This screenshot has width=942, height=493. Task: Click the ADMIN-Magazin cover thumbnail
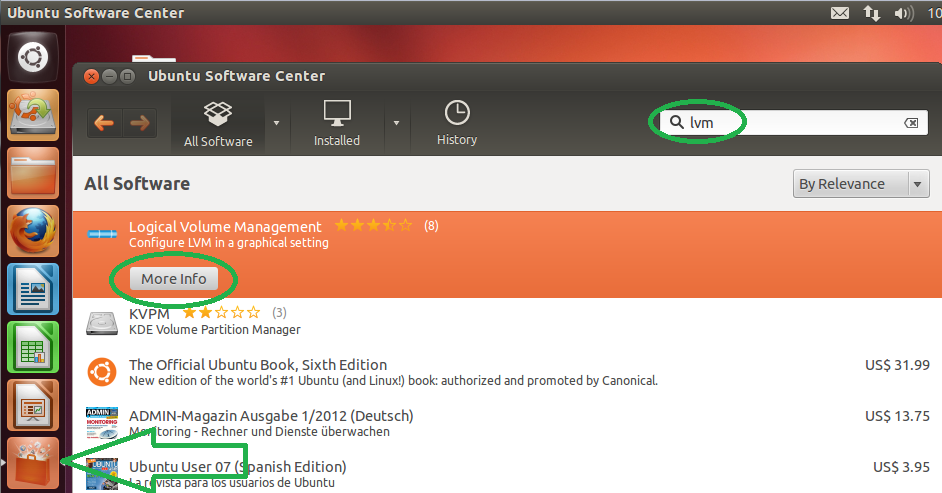102,423
